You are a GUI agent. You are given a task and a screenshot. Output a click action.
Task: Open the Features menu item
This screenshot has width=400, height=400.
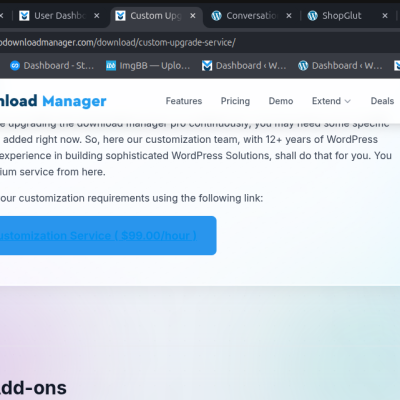tap(184, 101)
